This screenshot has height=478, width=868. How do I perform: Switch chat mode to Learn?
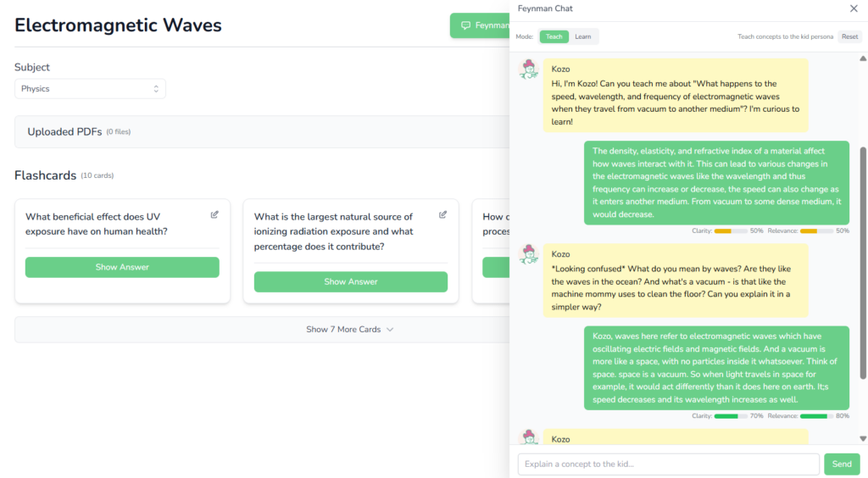[x=583, y=36]
